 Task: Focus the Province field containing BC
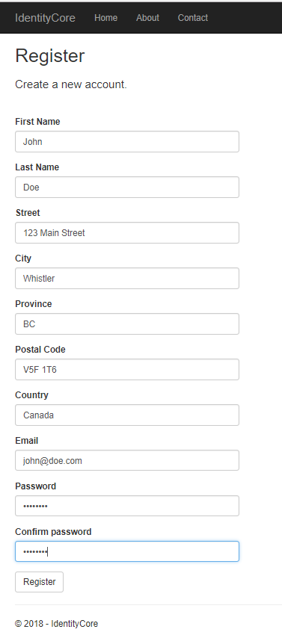click(127, 324)
